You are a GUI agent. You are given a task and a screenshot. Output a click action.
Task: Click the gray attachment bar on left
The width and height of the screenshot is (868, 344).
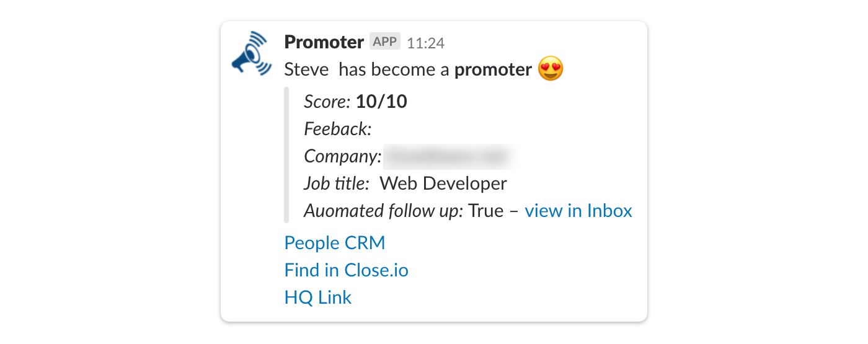point(286,155)
